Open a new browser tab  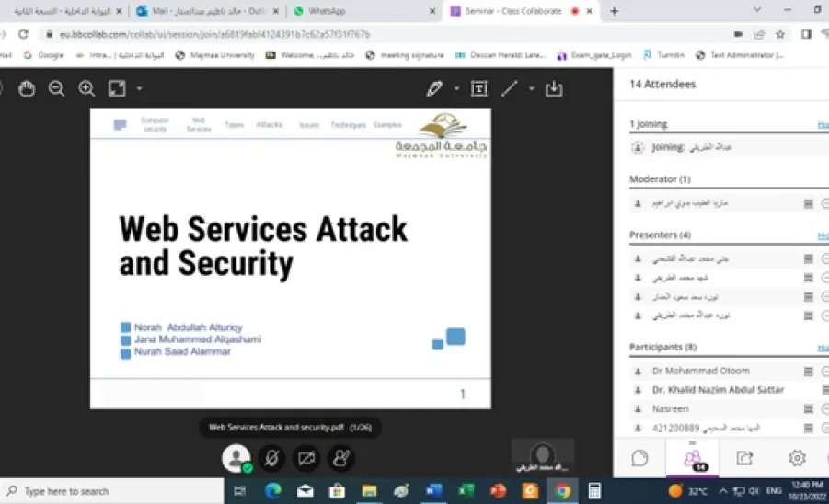click(x=614, y=11)
